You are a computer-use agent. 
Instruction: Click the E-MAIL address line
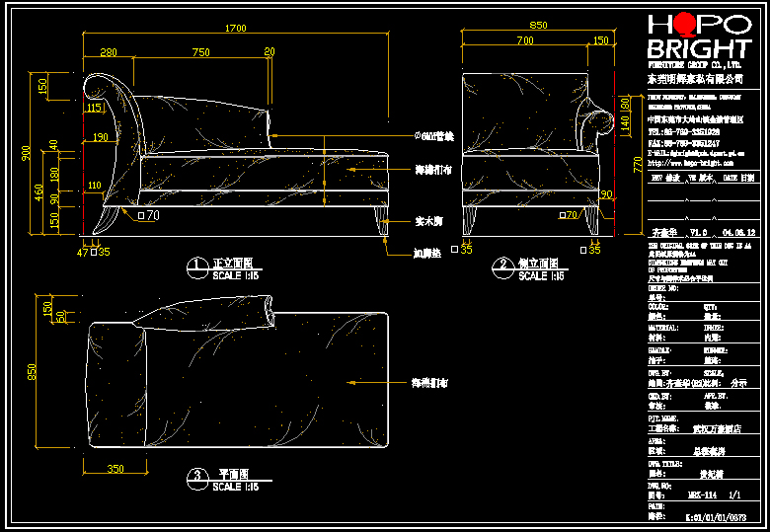(x=696, y=153)
